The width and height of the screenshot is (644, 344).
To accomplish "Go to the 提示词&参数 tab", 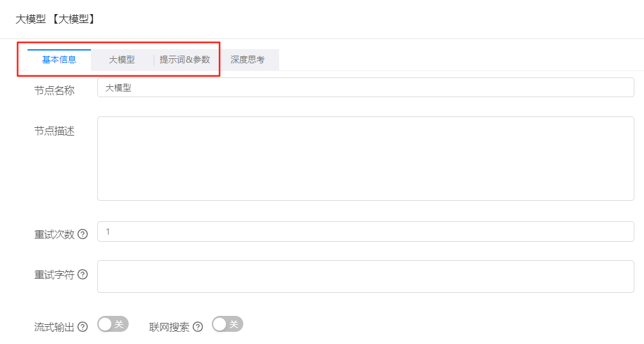I will pos(185,60).
